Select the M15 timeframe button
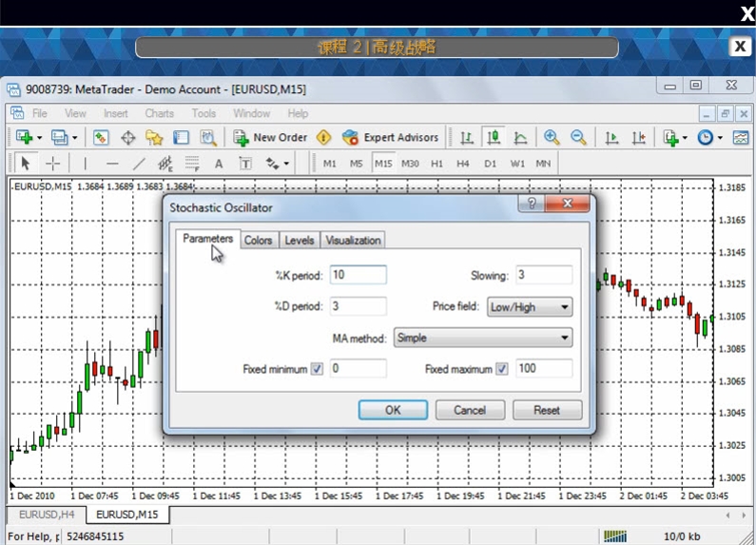 click(383, 164)
